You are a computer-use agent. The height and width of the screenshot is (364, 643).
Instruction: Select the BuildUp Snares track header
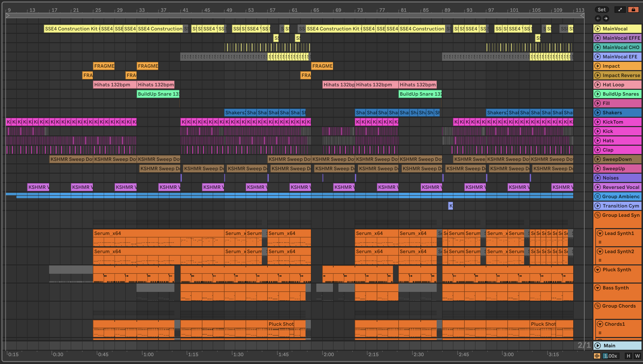[x=620, y=94]
